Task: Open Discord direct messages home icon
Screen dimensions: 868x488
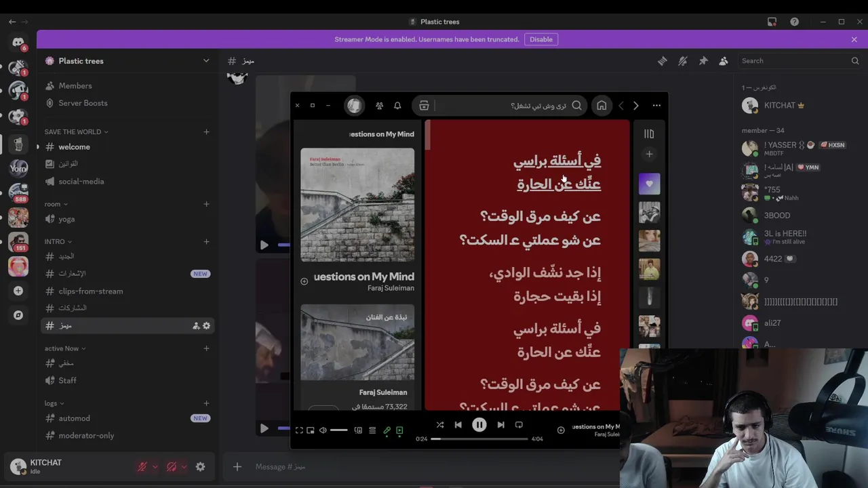Action: point(18,42)
